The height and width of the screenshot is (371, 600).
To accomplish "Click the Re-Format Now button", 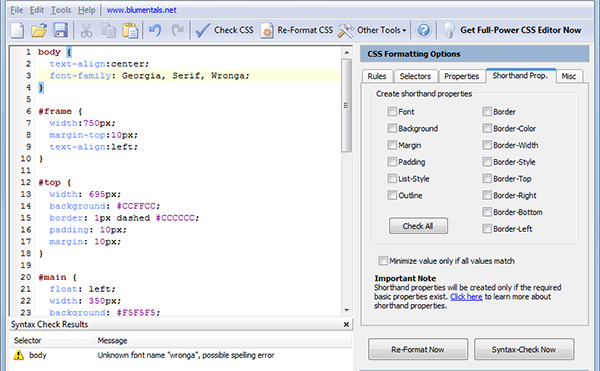I will (418, 349).
